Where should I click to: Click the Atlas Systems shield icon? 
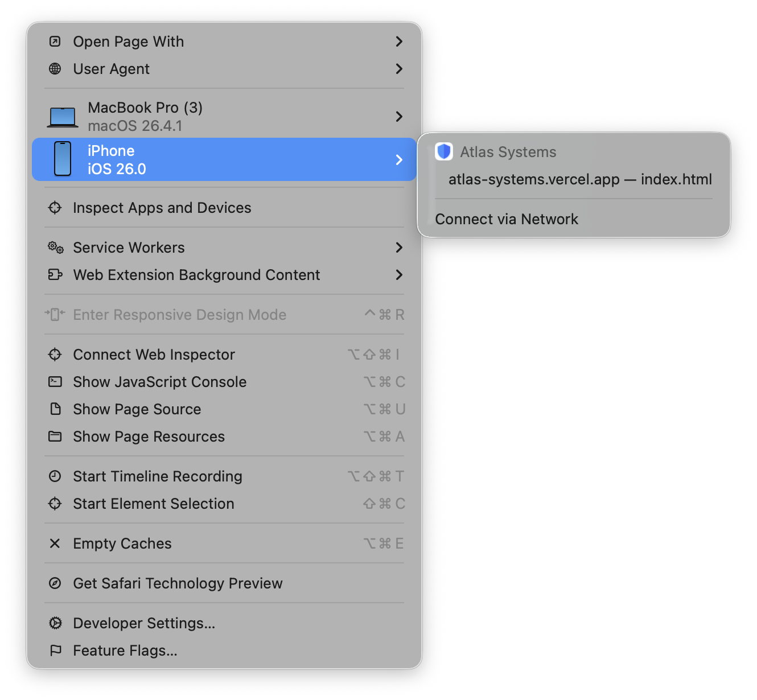click(x=444, y=151)
